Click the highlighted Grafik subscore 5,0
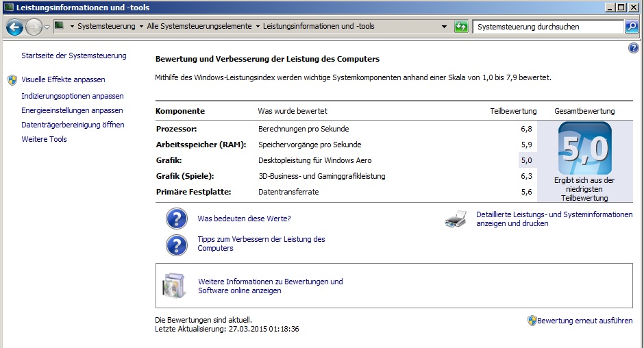The image size is (644, 348). (x=526, y=160)
